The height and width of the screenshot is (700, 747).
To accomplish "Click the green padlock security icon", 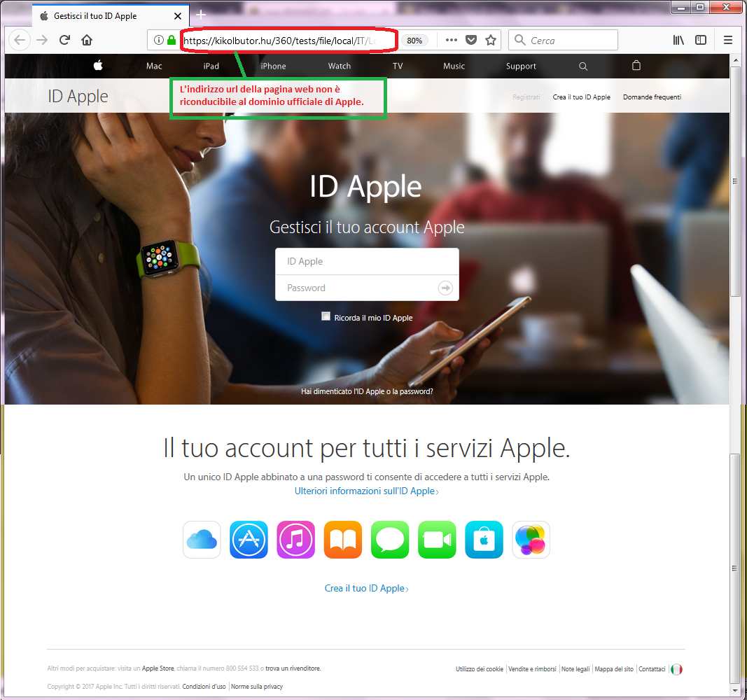I will tap(172, 40).
